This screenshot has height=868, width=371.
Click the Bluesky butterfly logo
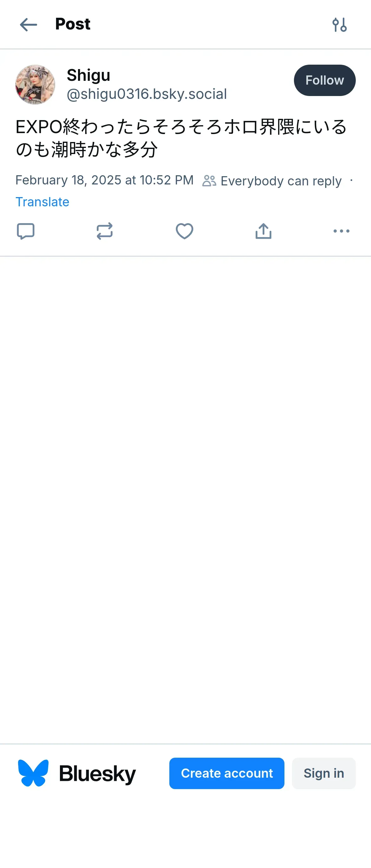click(33, 773)
